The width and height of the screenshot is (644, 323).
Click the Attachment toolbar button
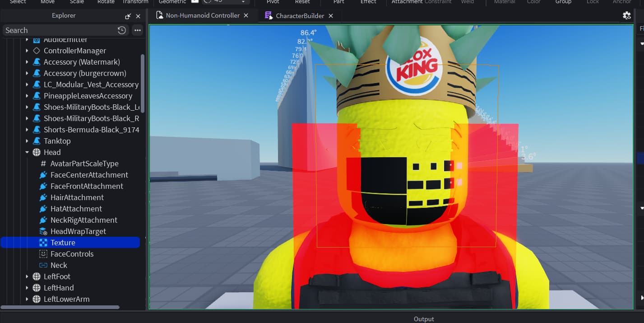click(407, 2)
